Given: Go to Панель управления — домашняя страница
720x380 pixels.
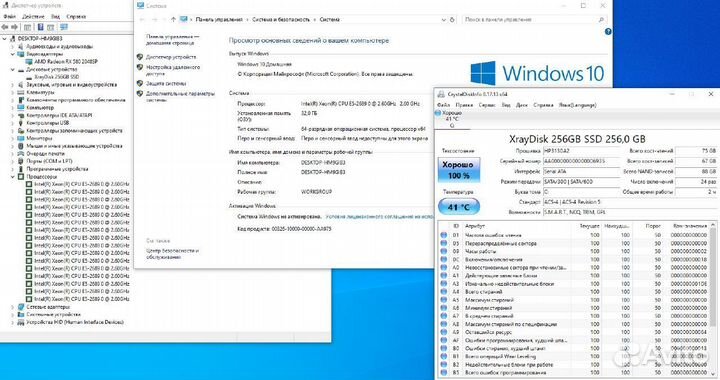Looking at the screenshot, I should coord(173,39).
